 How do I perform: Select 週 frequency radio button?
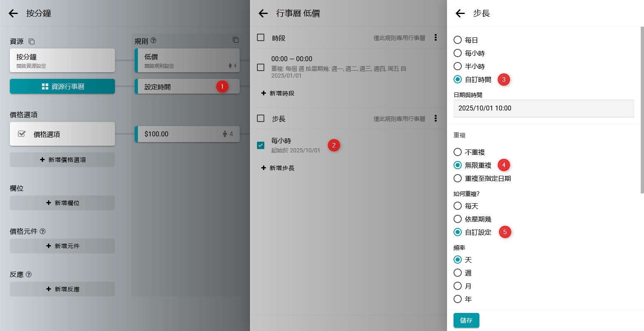(458, 273)
